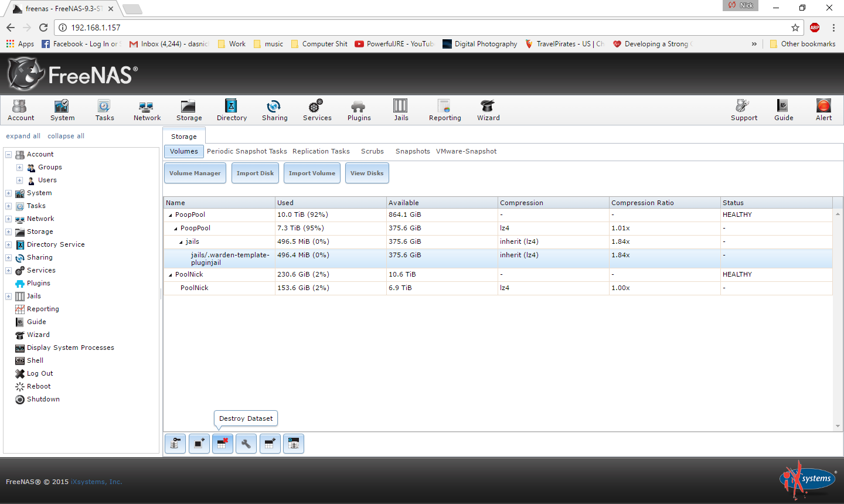Open Tasks in the top toolbar
This screenshot has width=844, height=504.
click(x=104, y=110)
